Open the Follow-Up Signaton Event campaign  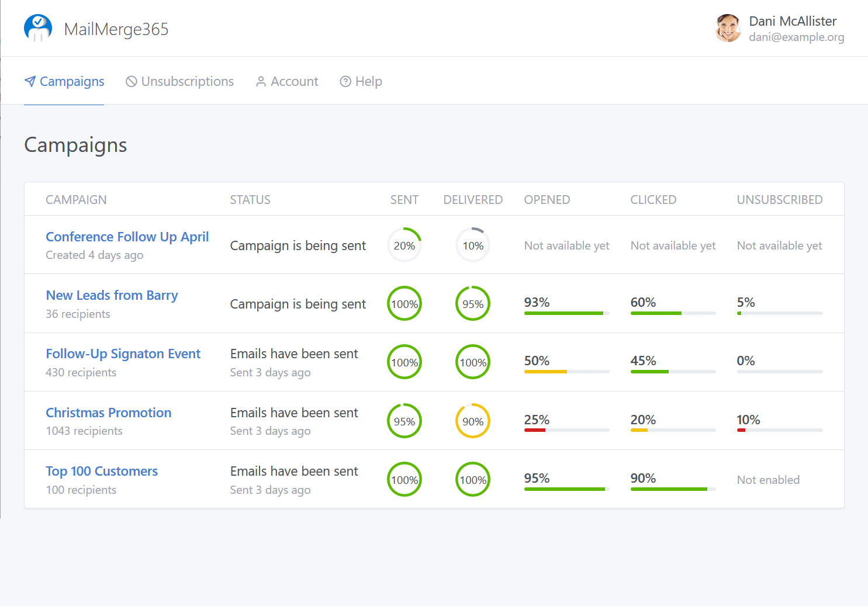point(123,354)
